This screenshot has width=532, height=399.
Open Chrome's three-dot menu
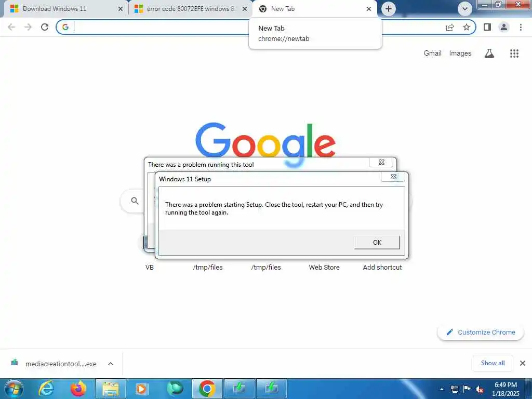click(521, 27)
